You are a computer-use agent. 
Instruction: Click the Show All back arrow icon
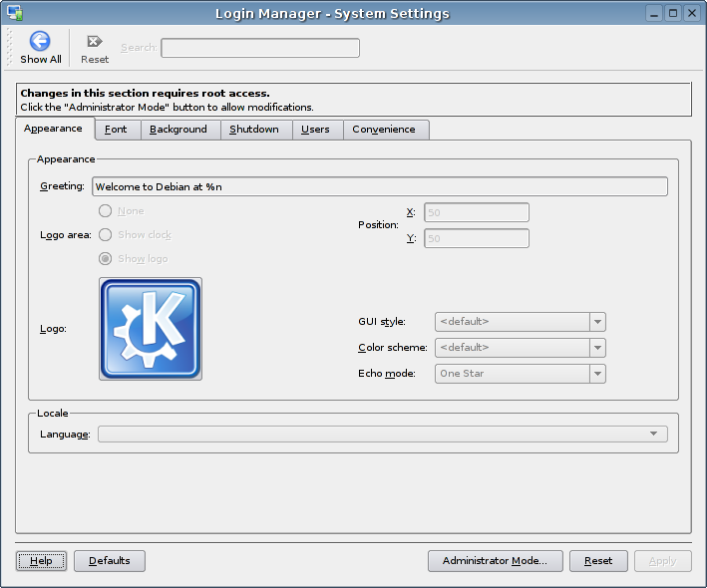coord(40,41)
